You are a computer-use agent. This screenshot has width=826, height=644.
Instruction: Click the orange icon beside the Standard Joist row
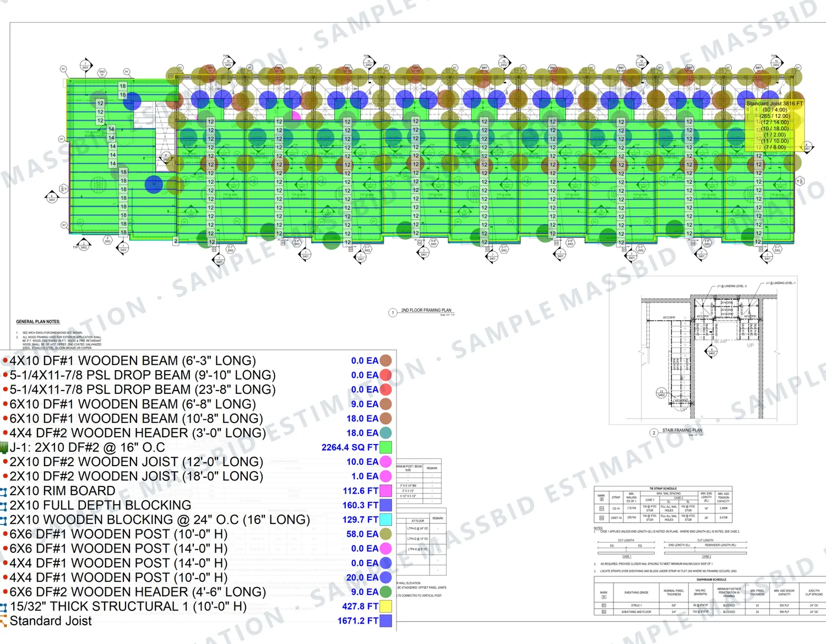point(3,621)
